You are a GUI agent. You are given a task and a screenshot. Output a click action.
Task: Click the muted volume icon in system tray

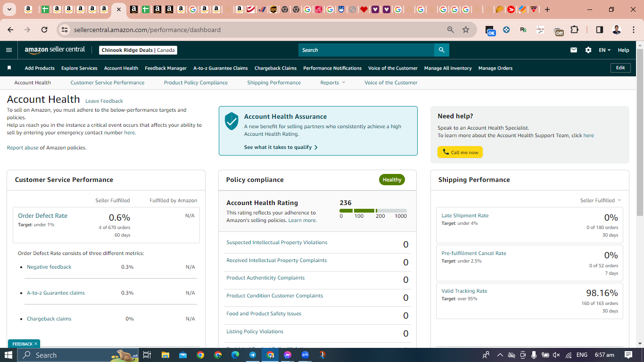pos(556,355)
